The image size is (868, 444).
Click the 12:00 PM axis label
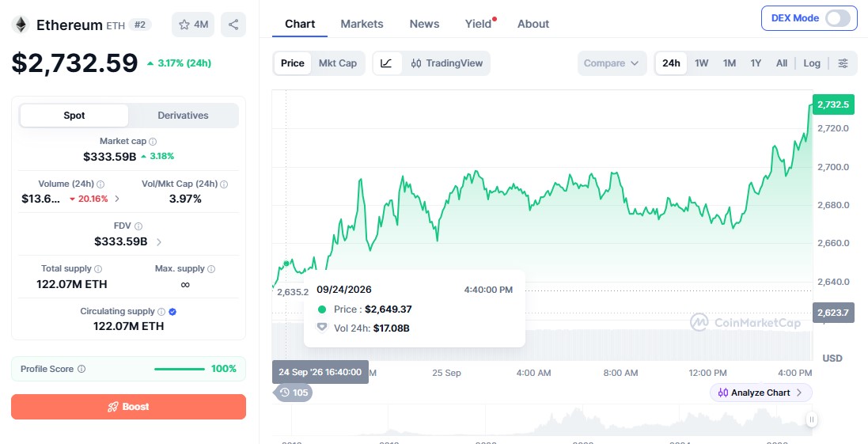pos(709,373)
